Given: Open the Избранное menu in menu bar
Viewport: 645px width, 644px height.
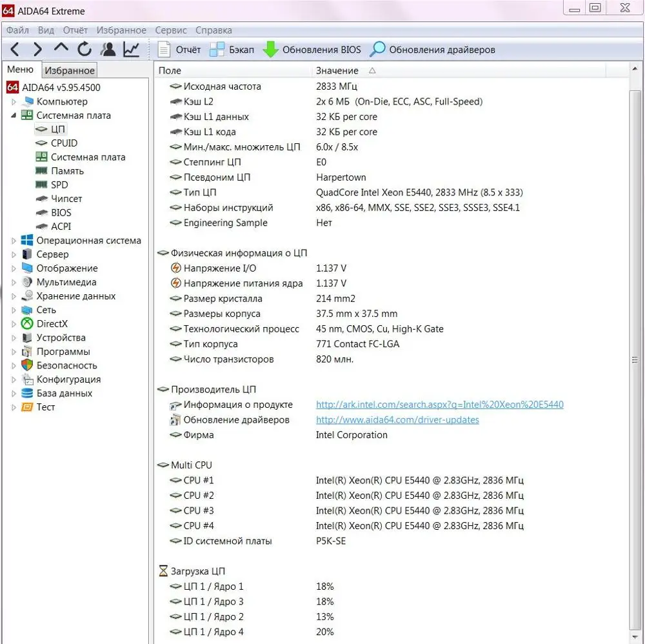Looking at the screenshot, I should click(121, 30).
